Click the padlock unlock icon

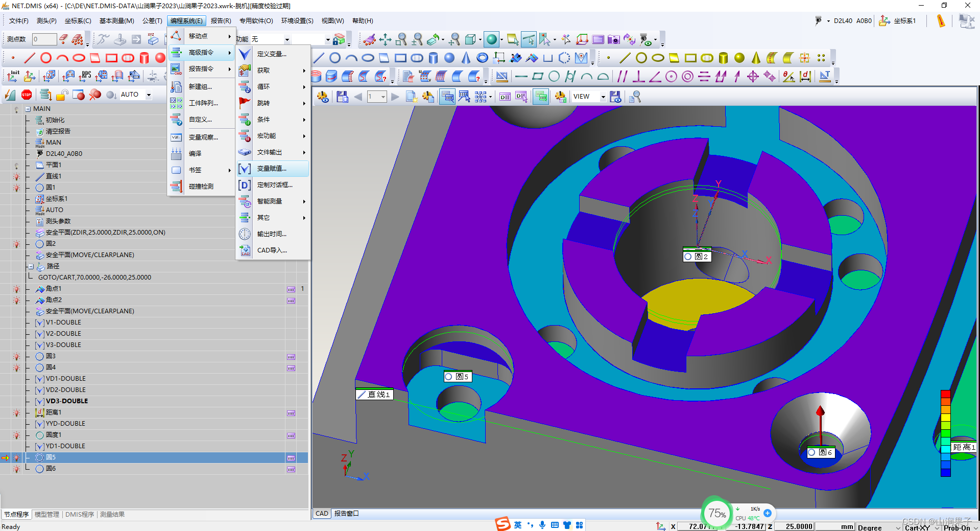click(62, 95)
